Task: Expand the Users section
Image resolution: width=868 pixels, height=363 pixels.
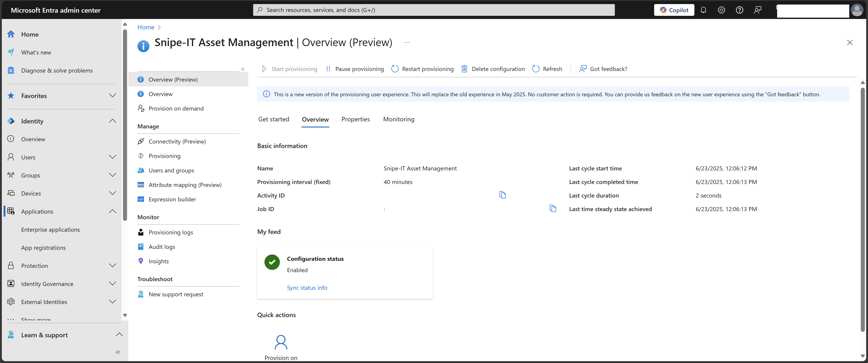Action: [113, 157]
